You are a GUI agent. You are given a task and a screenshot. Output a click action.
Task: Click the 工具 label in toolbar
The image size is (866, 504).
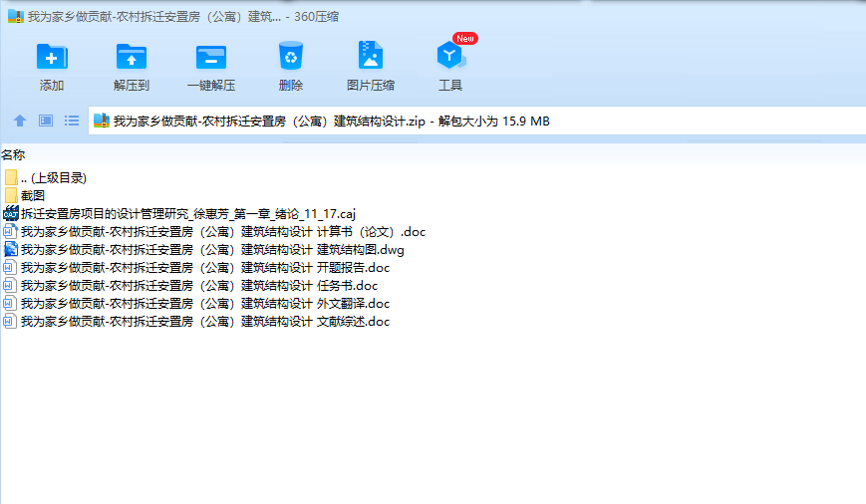coord(450,86)
